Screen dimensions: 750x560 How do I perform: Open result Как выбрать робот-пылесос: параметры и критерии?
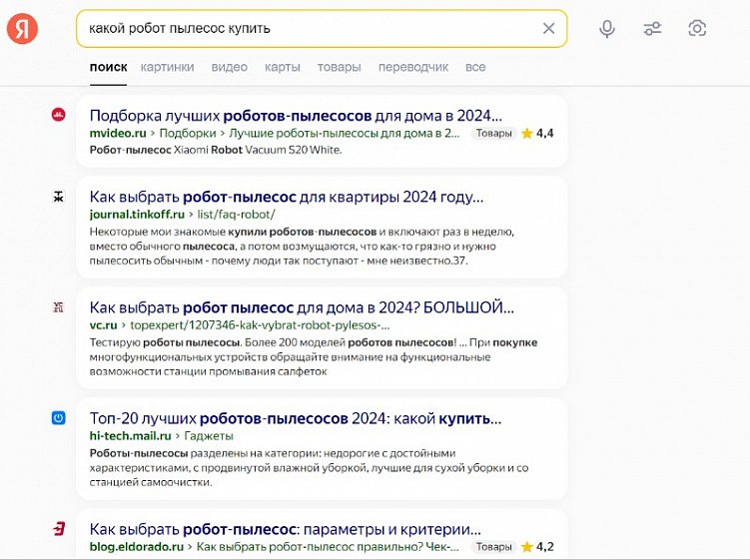[285, 529]
